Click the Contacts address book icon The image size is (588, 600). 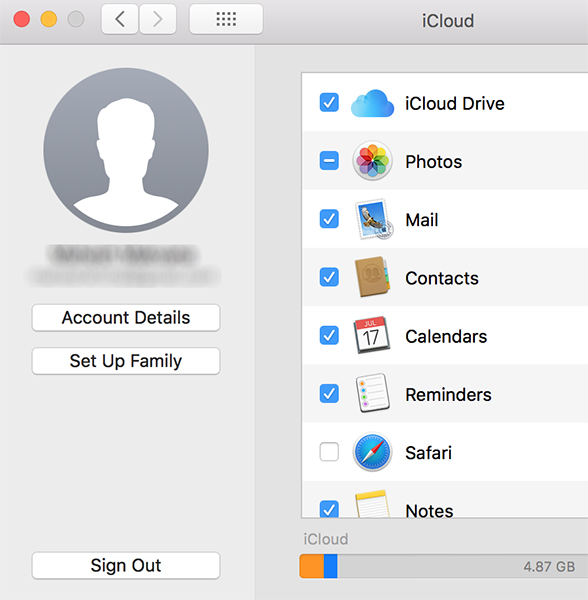click(x=372, y=277)
